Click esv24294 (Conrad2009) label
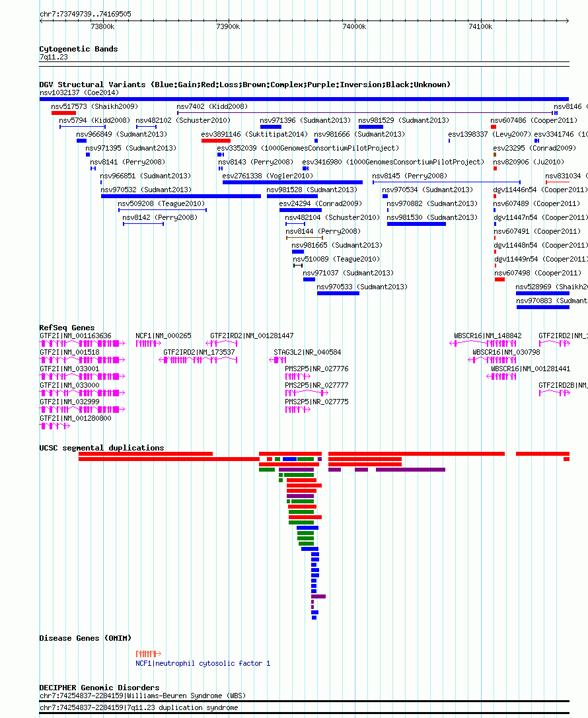This screenshot has height=718, width=588. [x=320, y=203]
